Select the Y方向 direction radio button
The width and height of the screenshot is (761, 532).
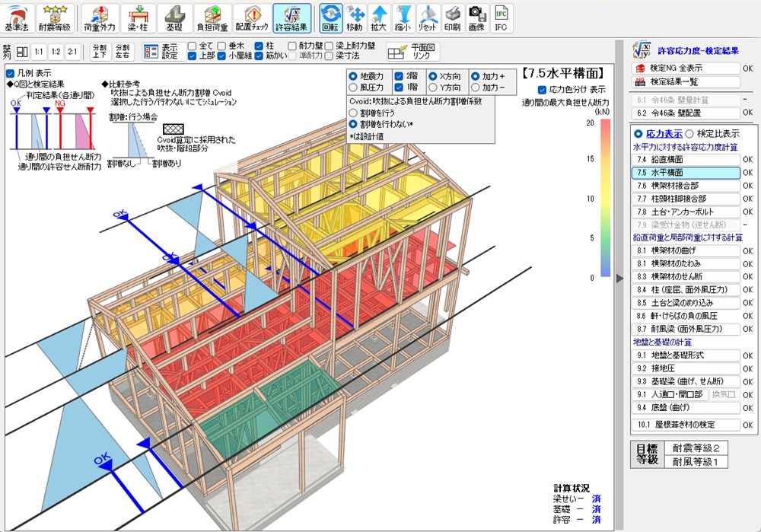pyautogui.click(x=432, y=88)
